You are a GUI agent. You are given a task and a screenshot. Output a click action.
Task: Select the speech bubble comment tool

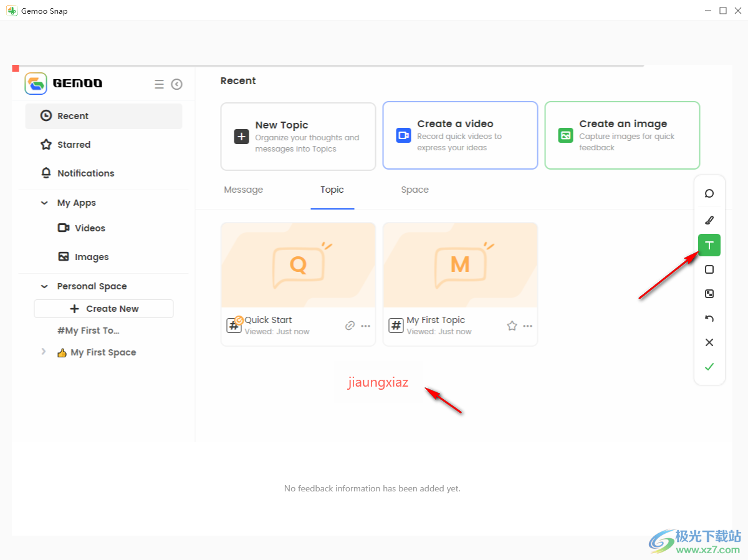(x=709, y=193)
